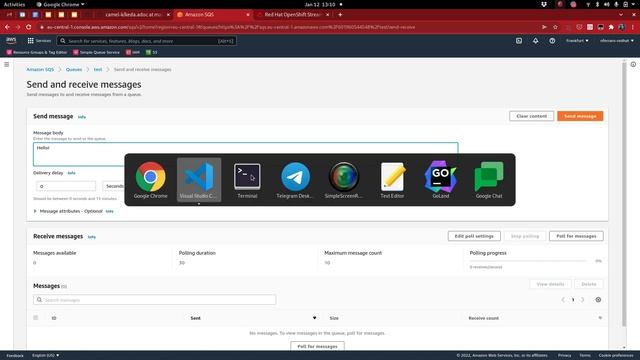Click the Search messages field
640x360 pixels.
[x=155, y=300]
